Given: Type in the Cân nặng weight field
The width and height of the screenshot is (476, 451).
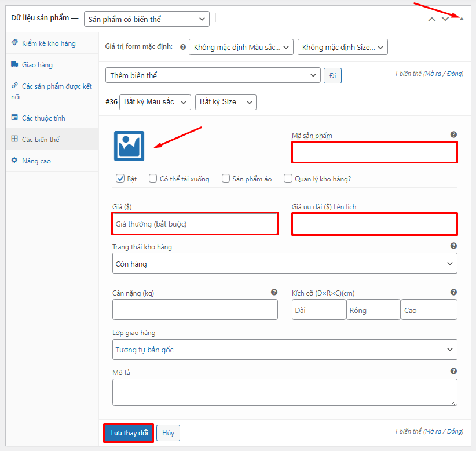Looking at the screenshot, I should point(195,309).
